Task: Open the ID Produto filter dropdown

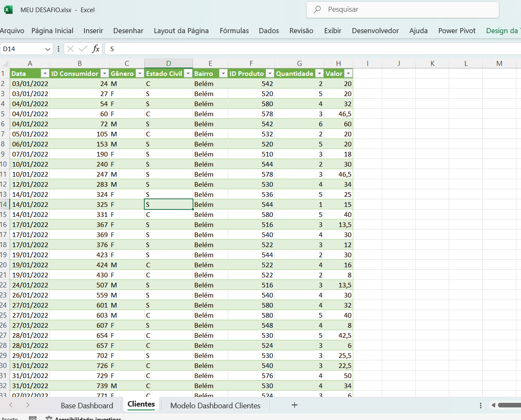Action: coord(270,73)
